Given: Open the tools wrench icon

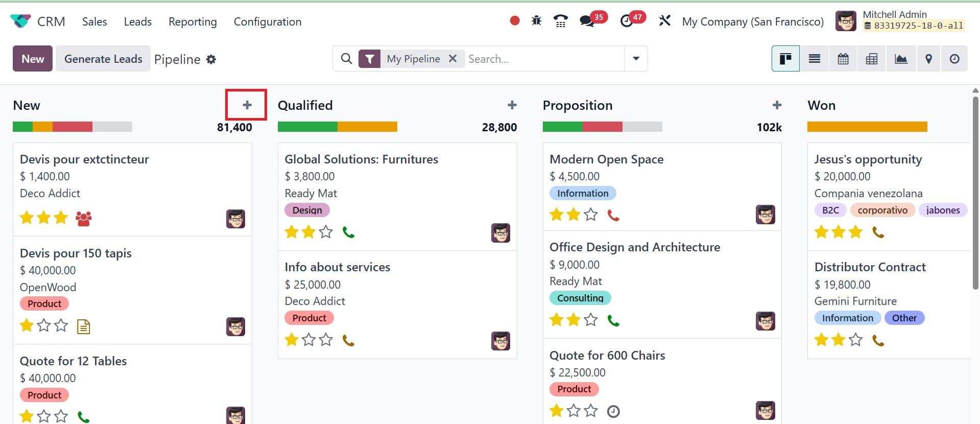Looking at the screenshot, I should tap(664, 21).
